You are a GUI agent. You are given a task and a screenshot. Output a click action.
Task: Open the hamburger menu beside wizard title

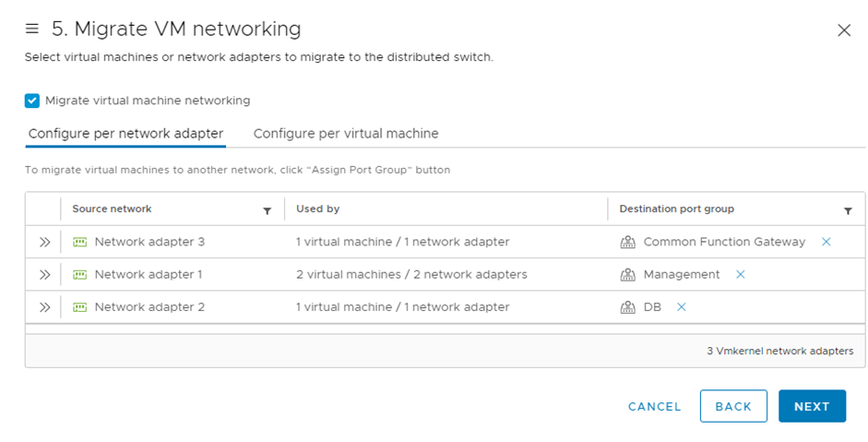[32, 30]
